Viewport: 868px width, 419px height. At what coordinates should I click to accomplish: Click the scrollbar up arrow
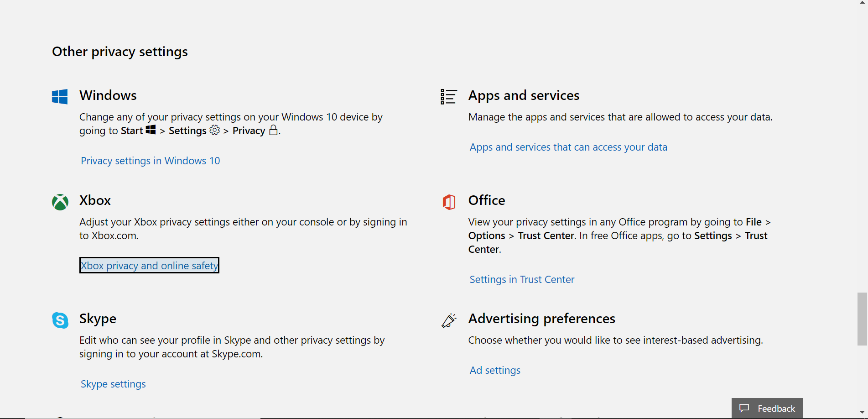click(x=862, y=3)
